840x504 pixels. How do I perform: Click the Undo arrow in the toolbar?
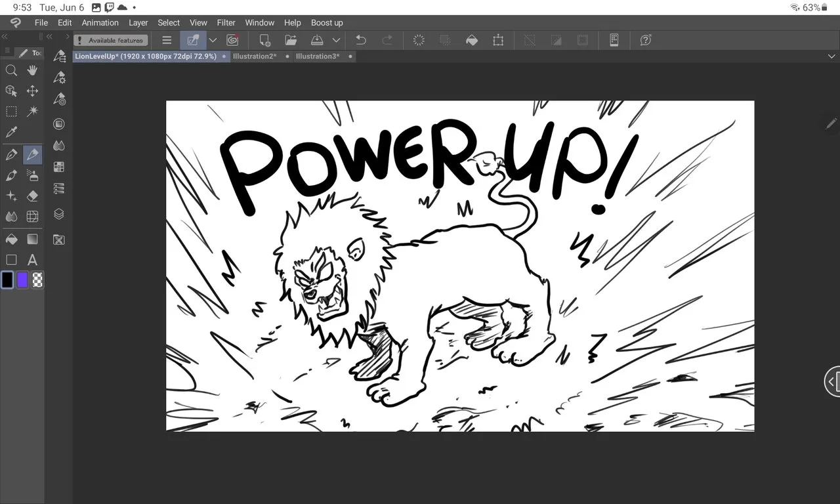tap(360, 40)
